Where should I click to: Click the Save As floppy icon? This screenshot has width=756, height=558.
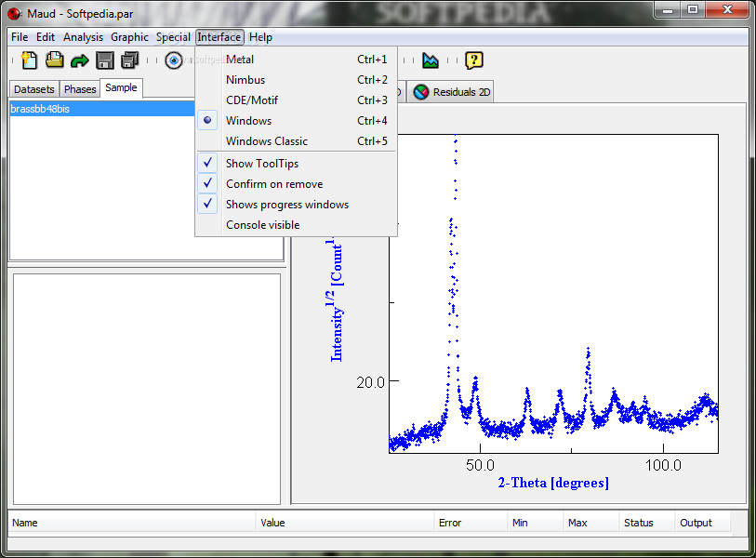point(129,60)
